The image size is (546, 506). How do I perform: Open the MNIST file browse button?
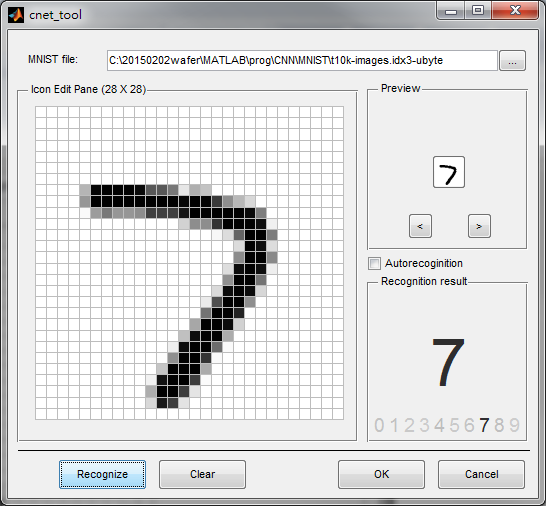(512, 61)
